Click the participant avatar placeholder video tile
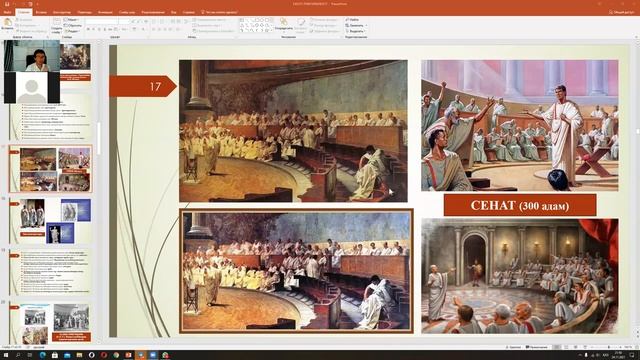This screenshot has height=360, width=640. [32, 87]
